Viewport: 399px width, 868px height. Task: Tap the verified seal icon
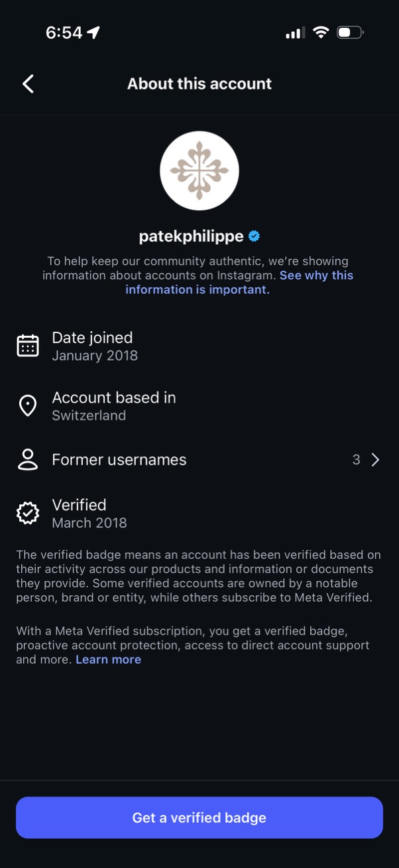tap(28, 513)
